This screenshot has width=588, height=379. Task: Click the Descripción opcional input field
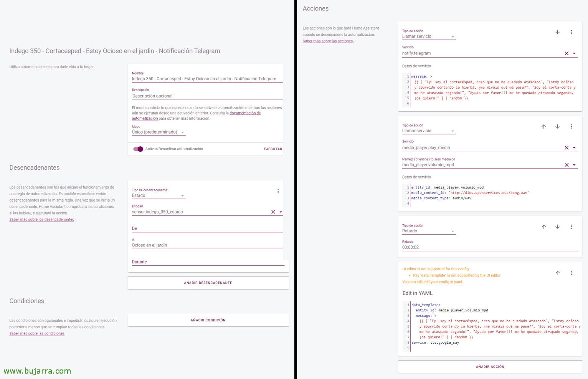click(x=207, y=96)
